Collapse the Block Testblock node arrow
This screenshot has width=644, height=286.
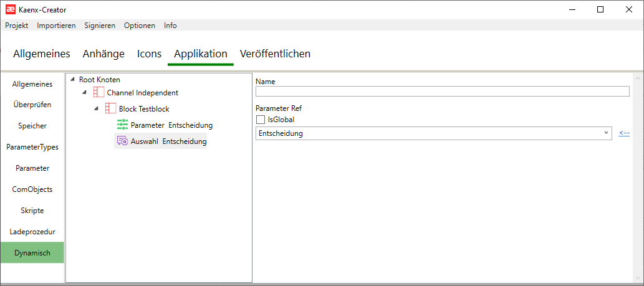96,108
